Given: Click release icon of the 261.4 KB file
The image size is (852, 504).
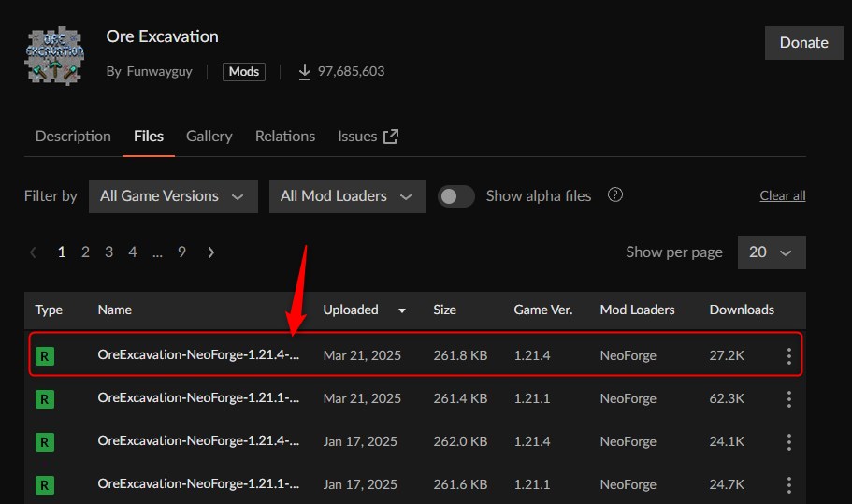Looking at the screenshot, I should point(45,399).
